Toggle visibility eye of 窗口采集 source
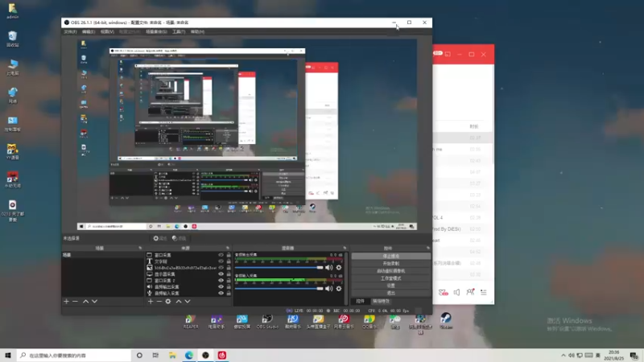The image size is (644, 362). pos(221,255)
